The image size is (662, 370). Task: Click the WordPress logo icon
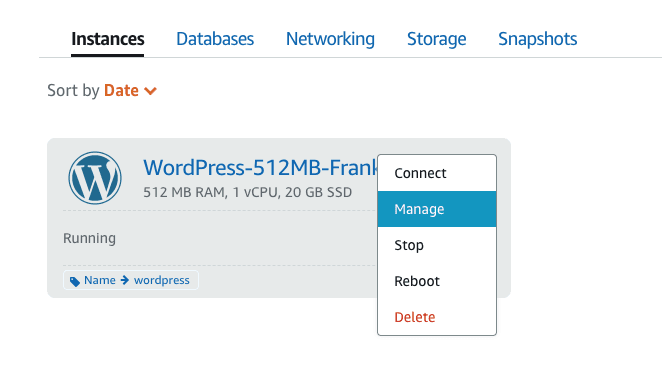pyautogui.click(x=95, y=178)
